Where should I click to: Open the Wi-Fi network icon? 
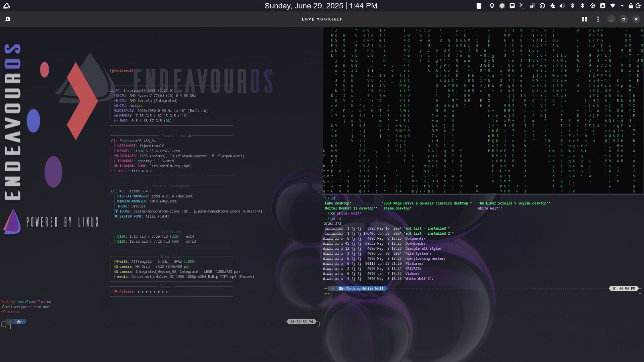pyautogui.click(x=613, y=6)
